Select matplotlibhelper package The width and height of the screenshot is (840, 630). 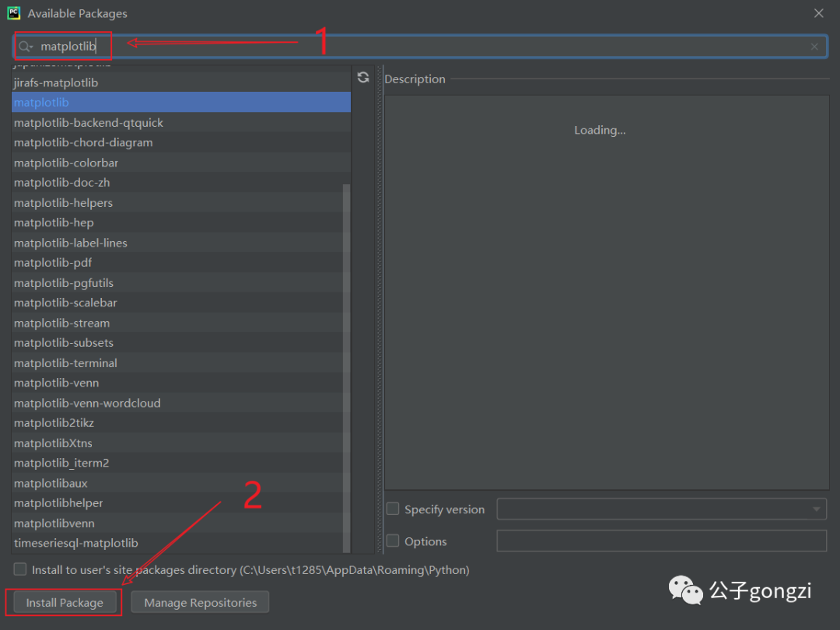pos(177,503)
